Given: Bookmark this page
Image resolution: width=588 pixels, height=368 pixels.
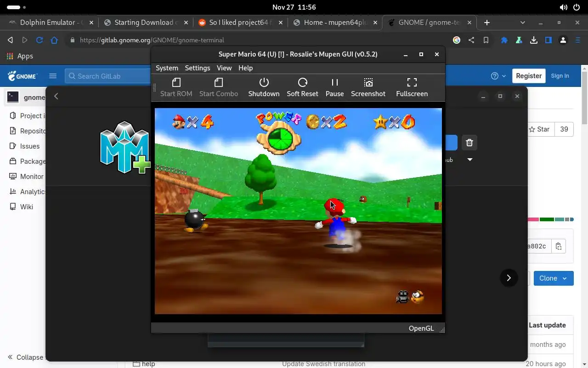Looking at the screenshot, I should tap(486, 40).
